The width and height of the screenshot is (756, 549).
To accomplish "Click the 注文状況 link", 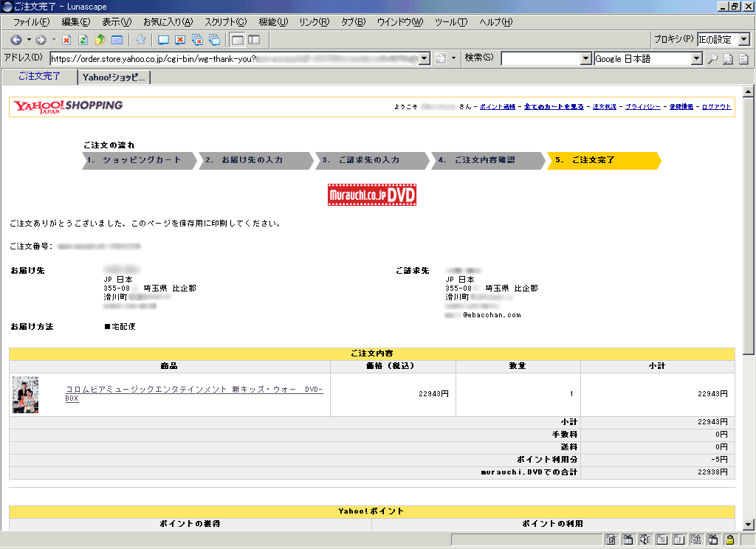I will (x=605, y=106).
